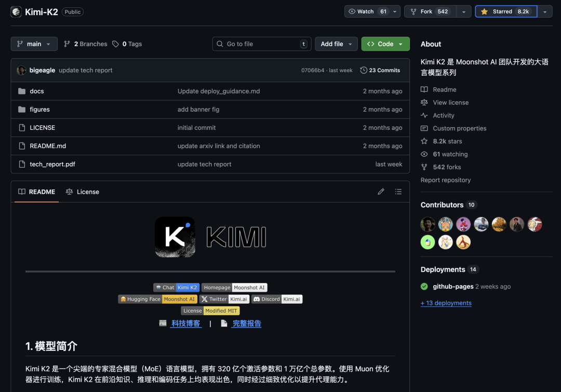The image size is (561, 392).
Task: Edit the README with the pencil icon
Action: pyautogui.click(x=381, y=192)
